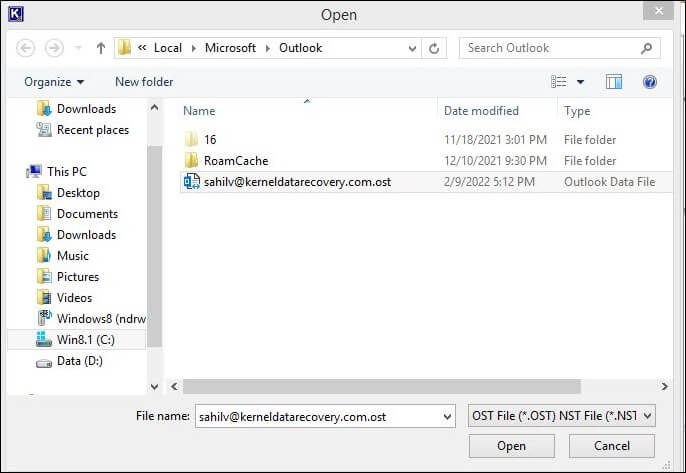The height and width of the screenshot is (473, 686).
Task: Click the Music folder icon
Action: point(44,255)
